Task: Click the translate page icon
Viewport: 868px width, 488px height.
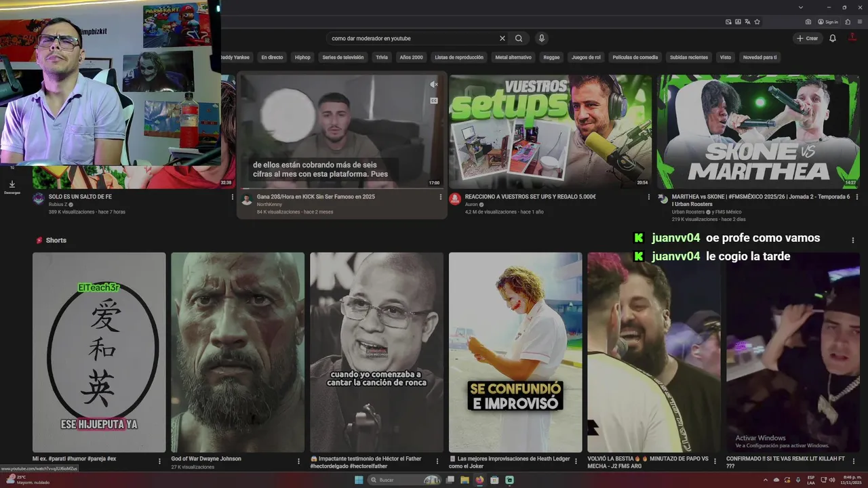Action: [747, 22]
